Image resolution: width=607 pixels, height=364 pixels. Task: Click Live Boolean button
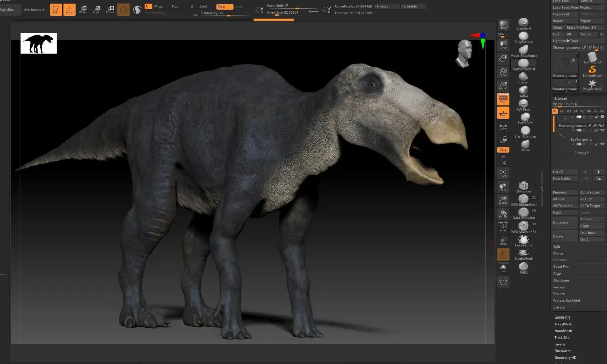(33, 9)
